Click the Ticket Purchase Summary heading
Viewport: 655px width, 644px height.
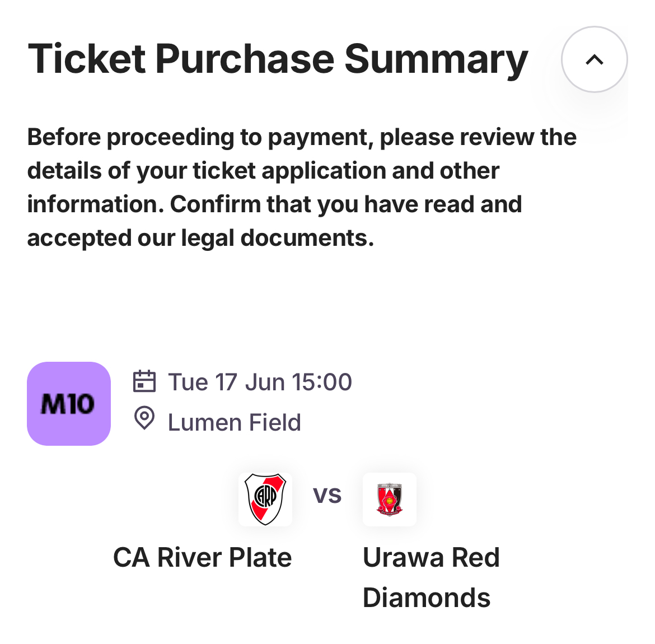[278, 59]
